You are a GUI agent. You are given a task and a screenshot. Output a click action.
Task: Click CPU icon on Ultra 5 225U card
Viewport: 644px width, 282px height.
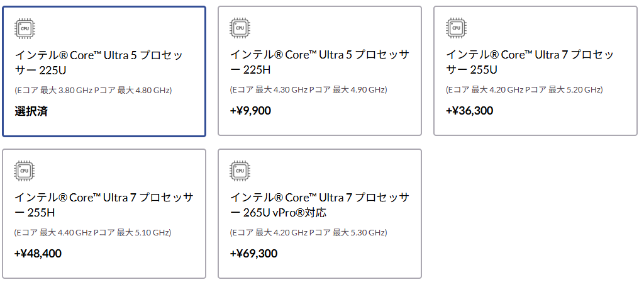[x=25, y=29]
